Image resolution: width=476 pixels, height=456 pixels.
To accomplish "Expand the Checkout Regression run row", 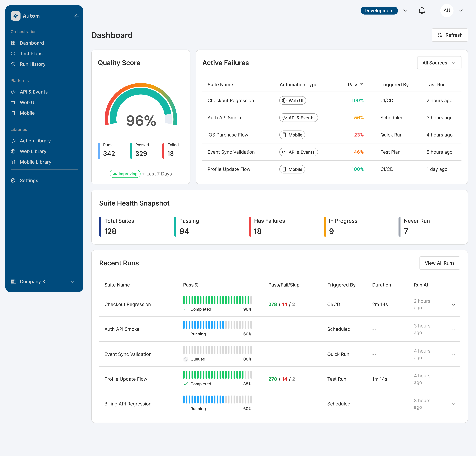I will (453, 304).
